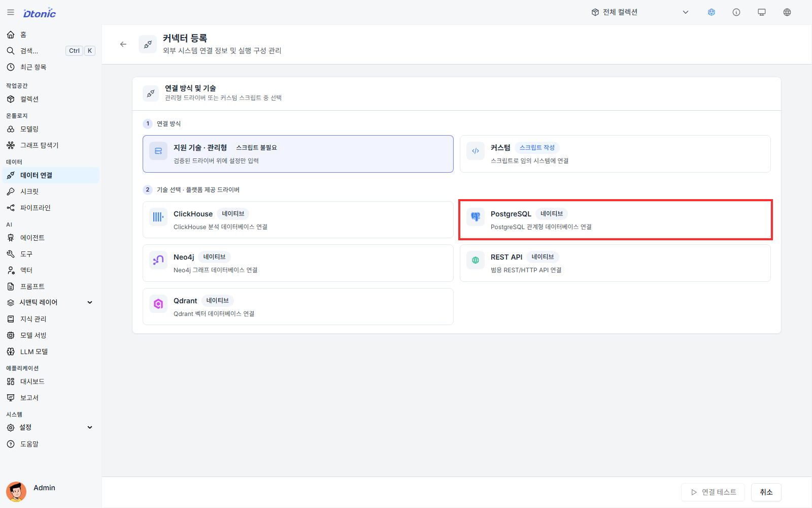
Task: Click the collection cube icon in sidebar
Action: coord(11,99)
